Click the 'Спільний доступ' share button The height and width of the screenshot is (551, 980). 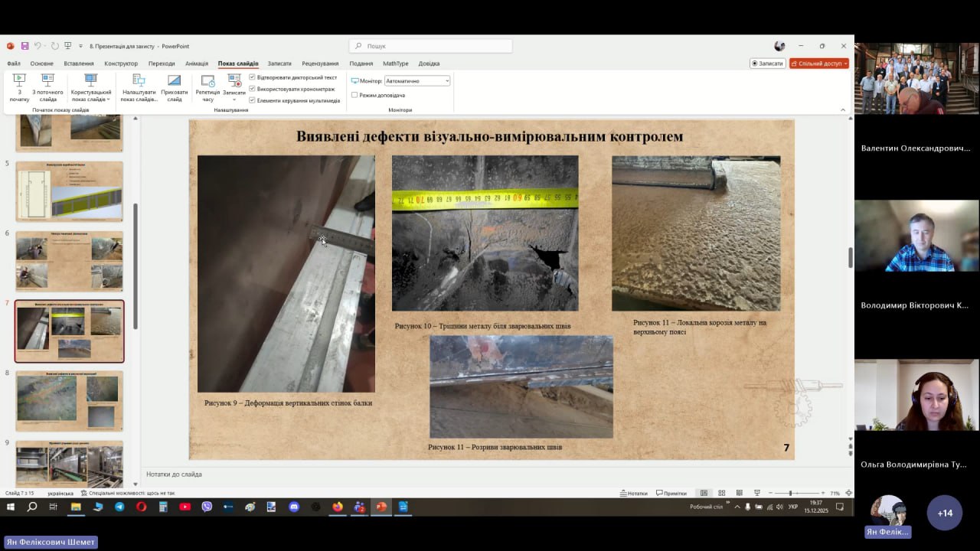pyautogui.click(x=819, y=64)
